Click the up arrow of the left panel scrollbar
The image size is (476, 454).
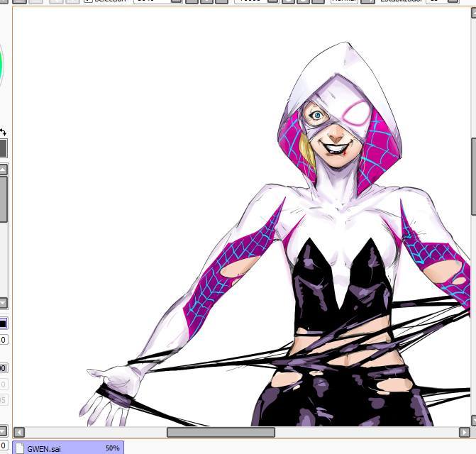3,170
